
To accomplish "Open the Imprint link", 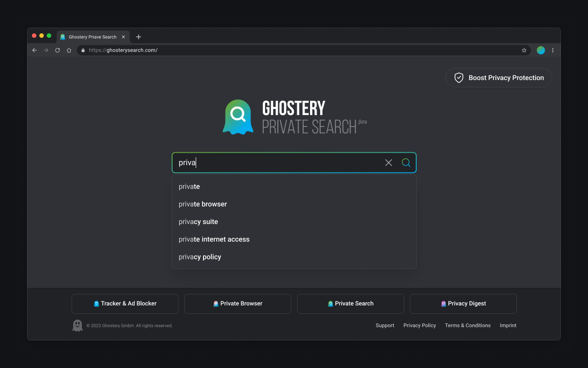I will [508, 325].
